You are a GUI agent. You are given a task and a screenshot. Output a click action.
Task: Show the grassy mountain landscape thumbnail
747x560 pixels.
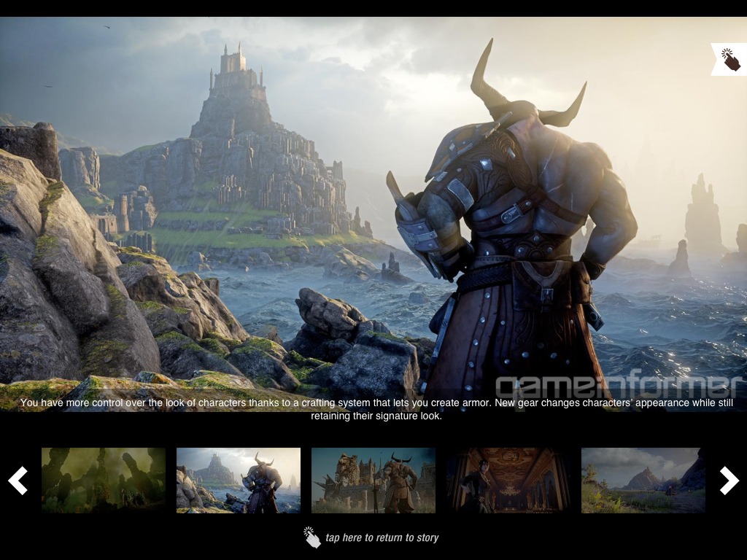[x=643, y=480]
